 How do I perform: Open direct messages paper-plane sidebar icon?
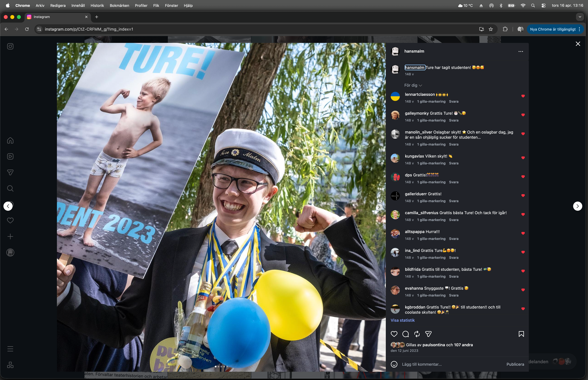pyautogui.click(x=10, y=173)
